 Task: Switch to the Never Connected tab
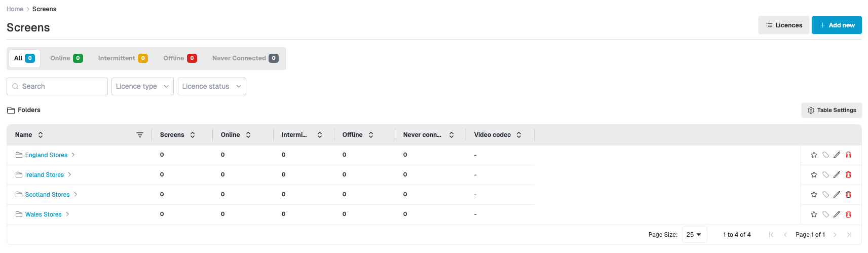[245, 58]
